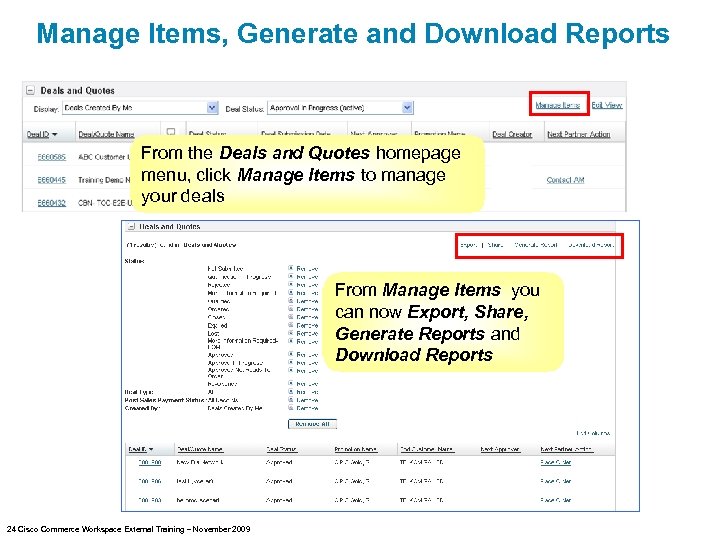Click the Contact AM link
Viewport: 720px width, 540px height.
click(x=565, y=180)
